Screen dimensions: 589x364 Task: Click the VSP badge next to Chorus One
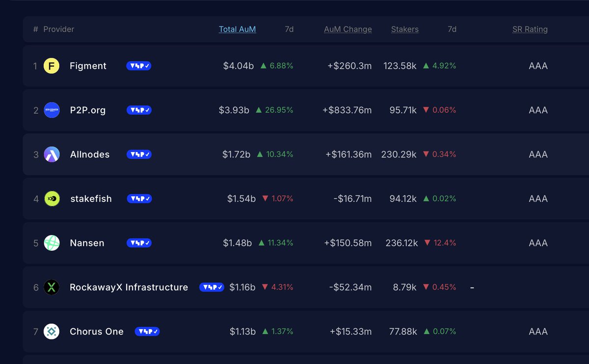click(x=147, y=332)
